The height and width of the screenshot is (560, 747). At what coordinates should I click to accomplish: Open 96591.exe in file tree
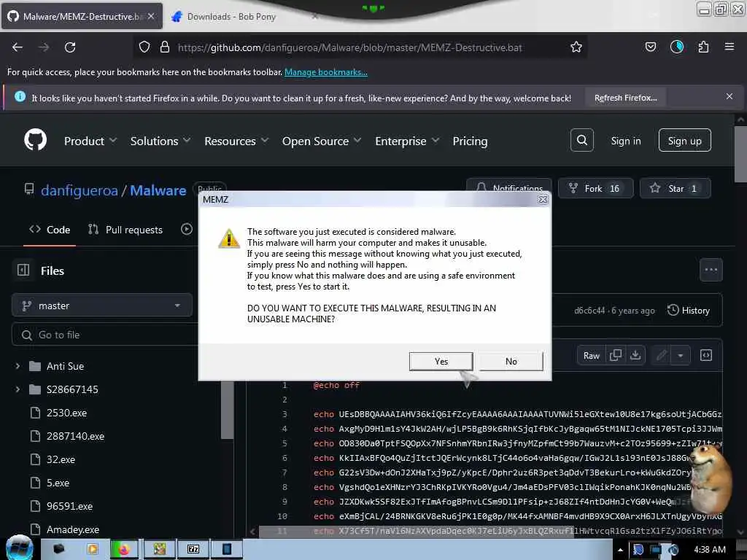tap(69, 506)
